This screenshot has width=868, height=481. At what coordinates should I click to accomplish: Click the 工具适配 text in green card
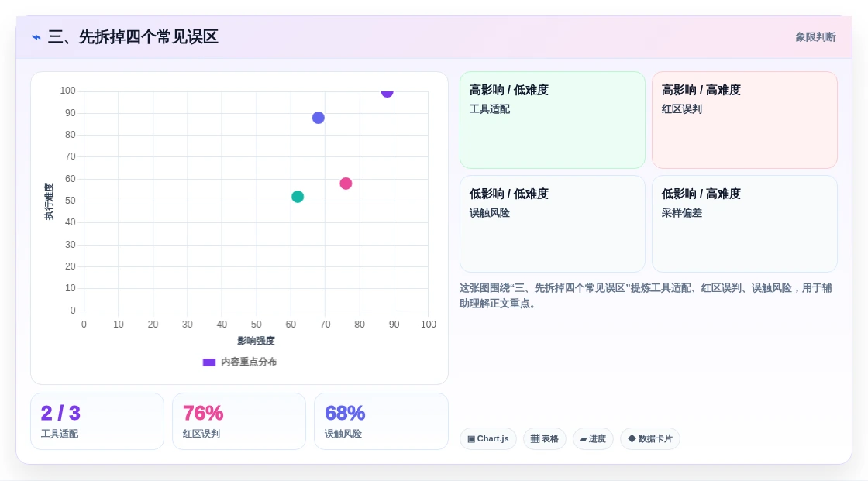(x=489, y=109)
